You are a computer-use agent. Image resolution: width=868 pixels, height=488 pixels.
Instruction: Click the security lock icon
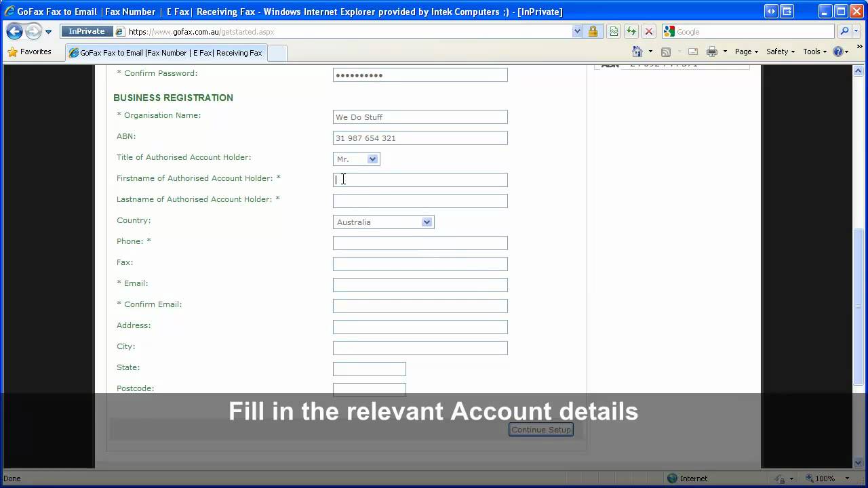[x=593, y=31]
